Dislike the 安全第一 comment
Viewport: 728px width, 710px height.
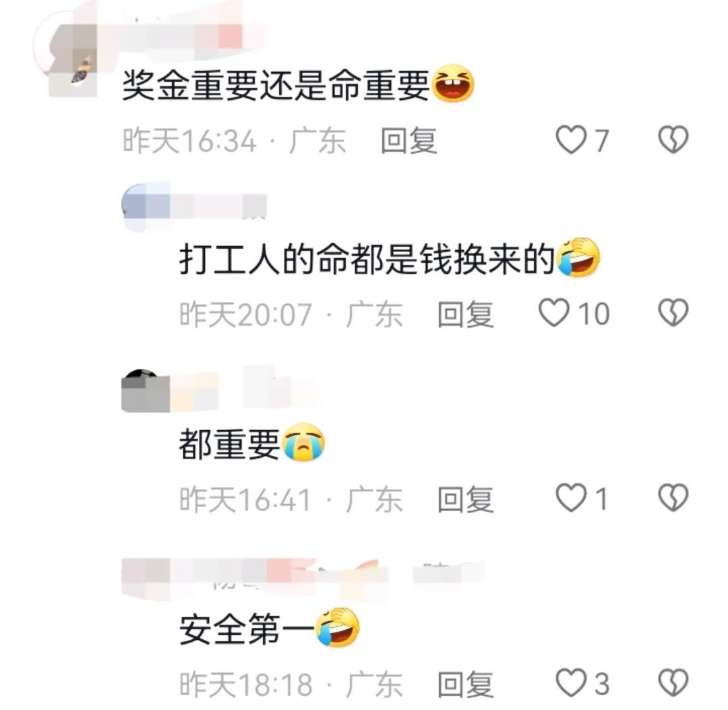(673, 683)
